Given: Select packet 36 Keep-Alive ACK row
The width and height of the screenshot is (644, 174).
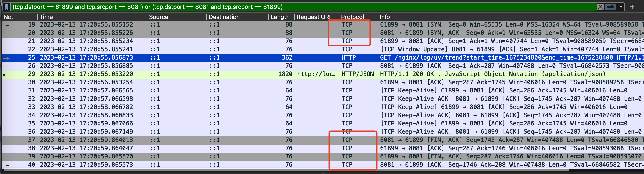Looking at the screenshot, I should pyautogui.click(x=323, y=132).
